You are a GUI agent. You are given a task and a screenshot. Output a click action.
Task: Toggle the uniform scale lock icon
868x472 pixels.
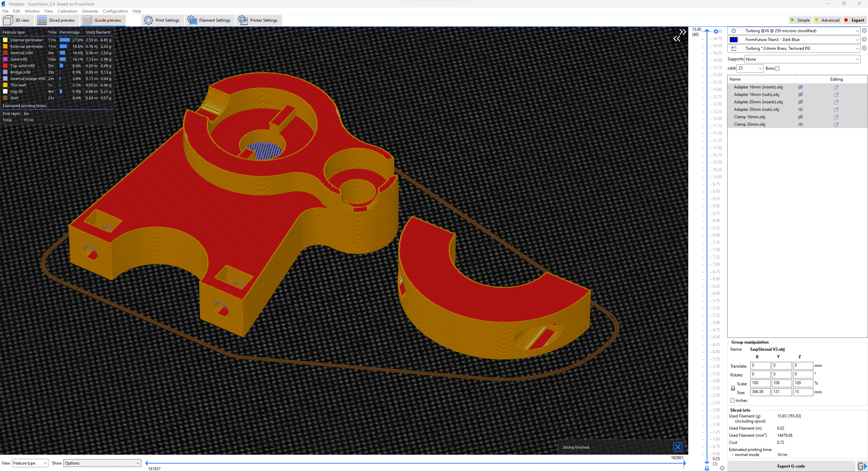(x=733, y=388)
